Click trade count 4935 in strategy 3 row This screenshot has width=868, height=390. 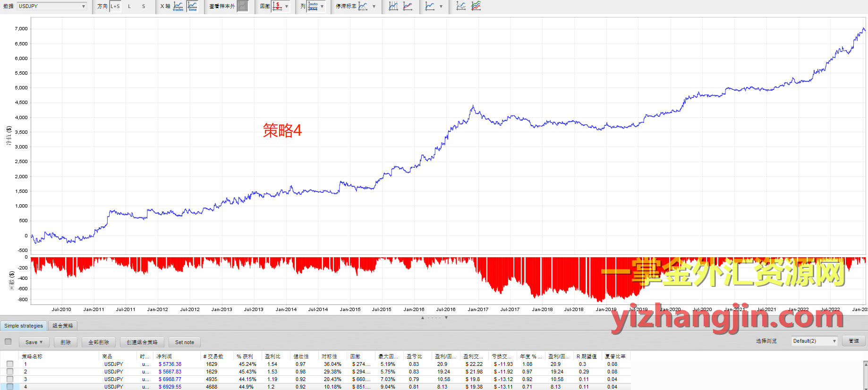pyautogui.click(x=212, y=379)
